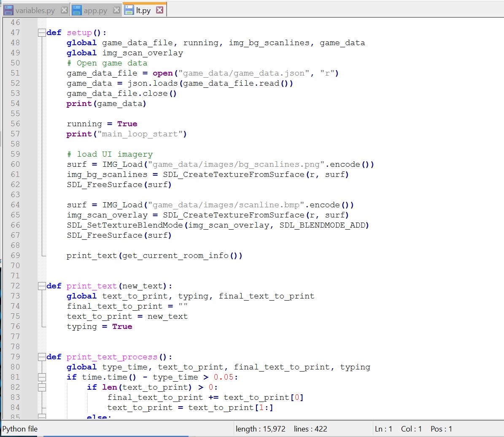Select the lt.py tab
504x437 pixels.
(x=143, y=11)
